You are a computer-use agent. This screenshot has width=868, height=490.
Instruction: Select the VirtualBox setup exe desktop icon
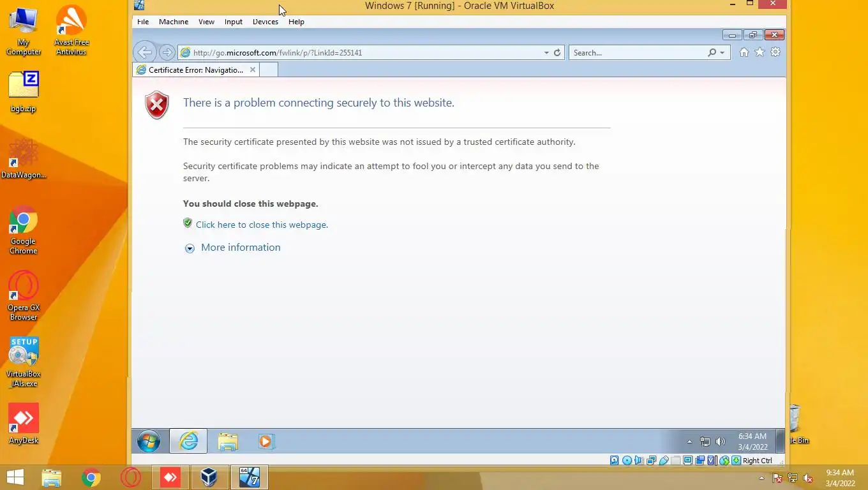tap(24, 362)
